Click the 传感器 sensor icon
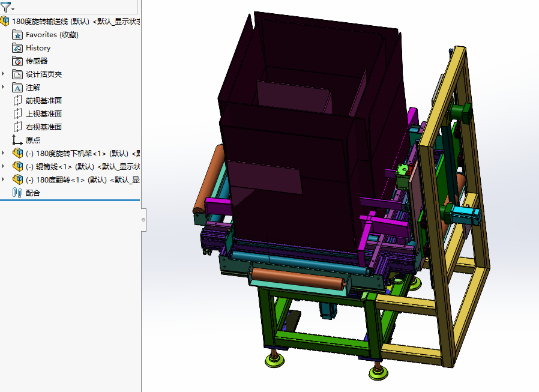The height and width of the screenshot is (392, 539). point(17,61)
